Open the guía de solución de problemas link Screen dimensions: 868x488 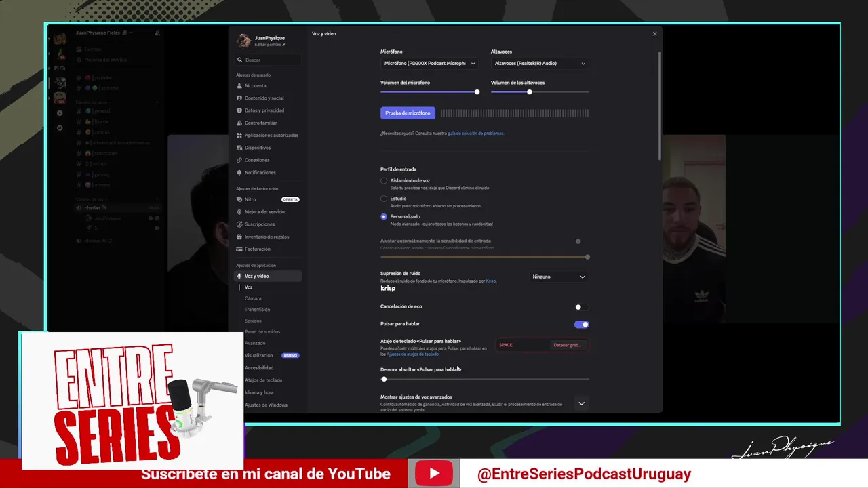point(475,134)
